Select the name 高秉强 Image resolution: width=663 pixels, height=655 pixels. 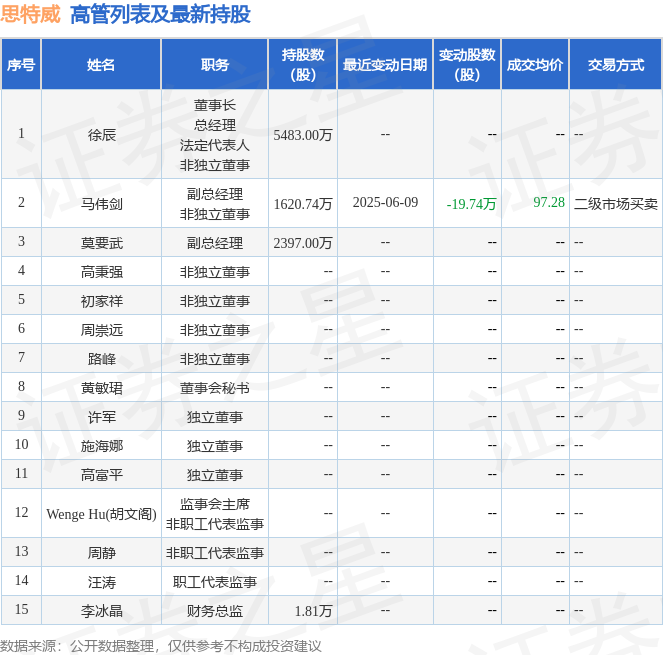101,271
